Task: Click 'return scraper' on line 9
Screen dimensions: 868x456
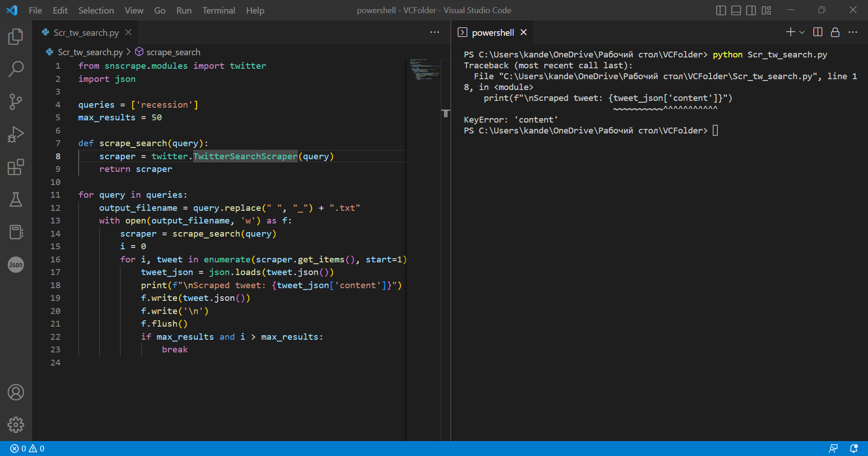Action: (136, 169)
